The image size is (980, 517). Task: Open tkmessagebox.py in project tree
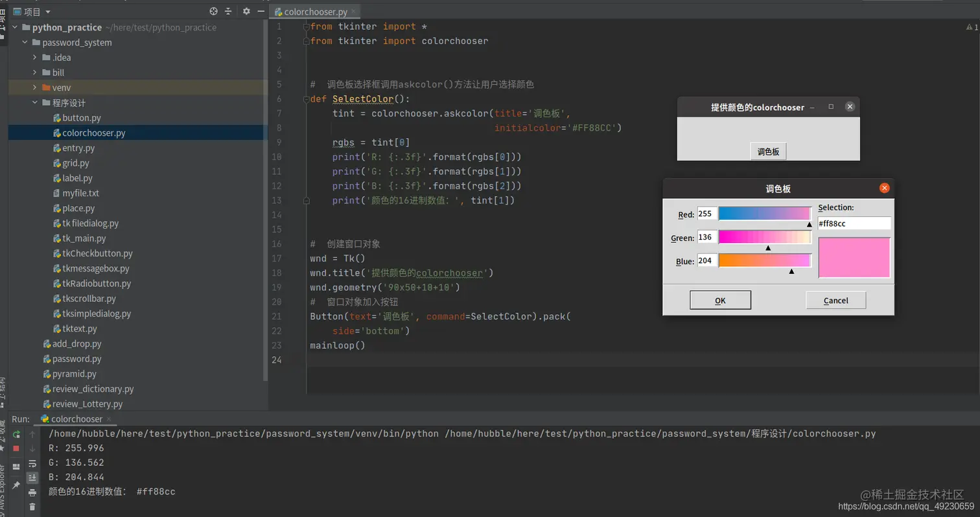(91, 268)
